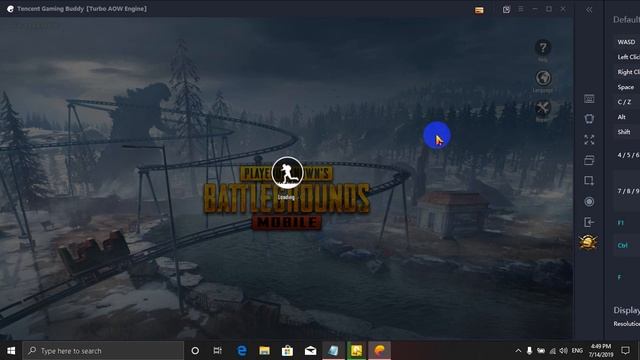
Task: Select the Alt key mapping row
Action: (627, 117)
